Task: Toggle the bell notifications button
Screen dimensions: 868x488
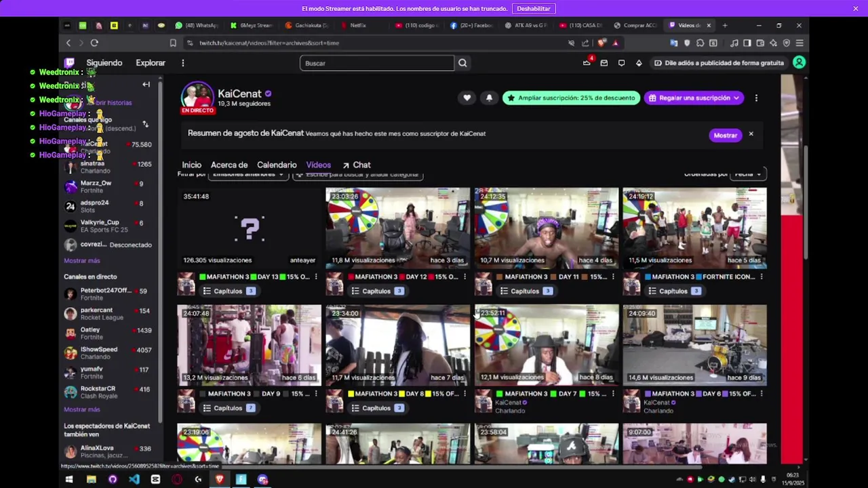Action: pyautogui.click(x=489, y=98)
